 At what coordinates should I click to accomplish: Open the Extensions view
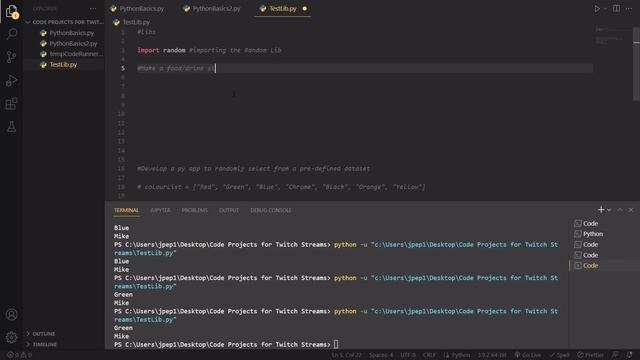(11, 104)
